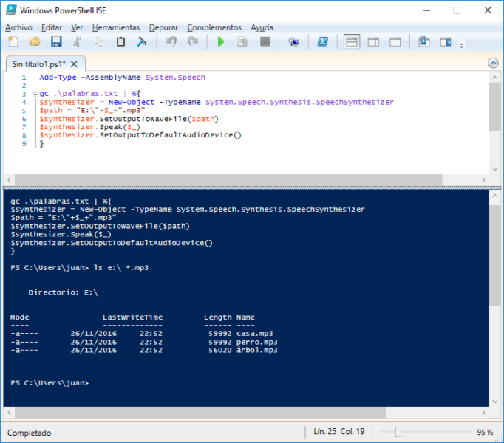Open the Depurar menu
The height and width of the screenshot is (443, 504).
pos(163,27)
